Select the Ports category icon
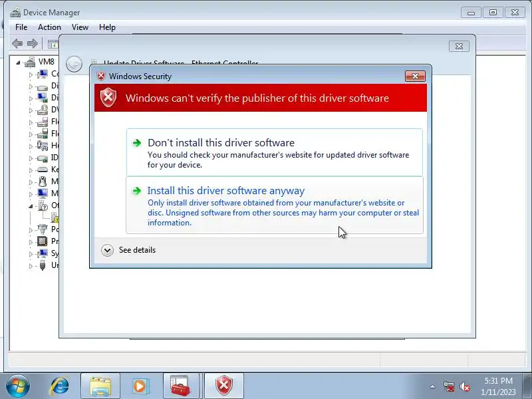This screenshot has height=399, width=532. (x=43, y=229)
